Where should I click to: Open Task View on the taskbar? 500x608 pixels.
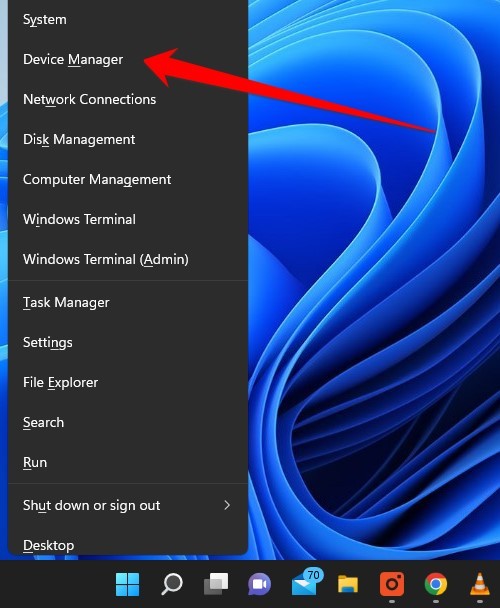216,584
